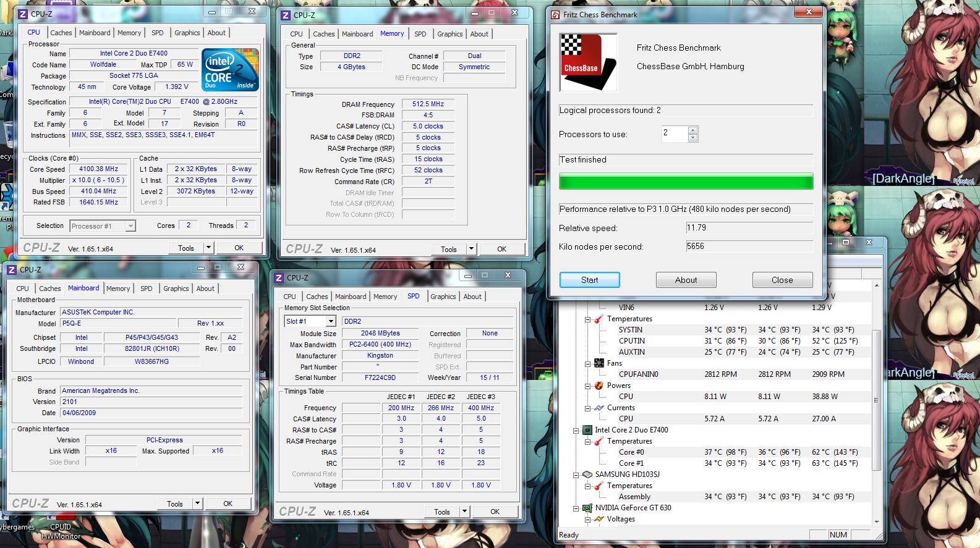Click the Fritz Chess Benchmark title bar icon
This screenshot has width=980, height=548.
(x=555, y=15)
